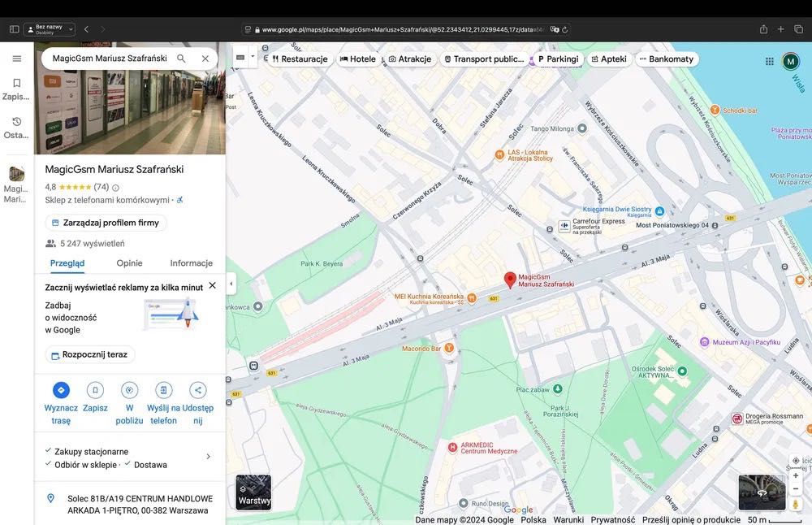Open Safari's share menu

(763, 29)
